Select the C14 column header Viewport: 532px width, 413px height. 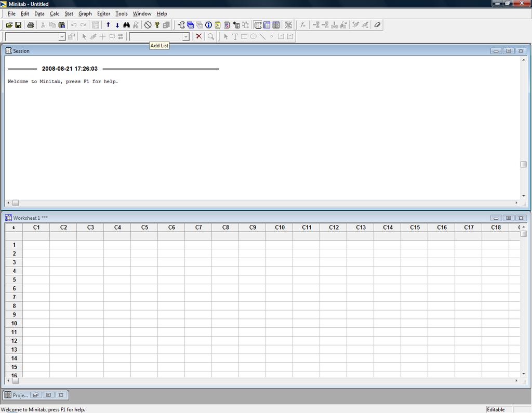pos(388,228)
